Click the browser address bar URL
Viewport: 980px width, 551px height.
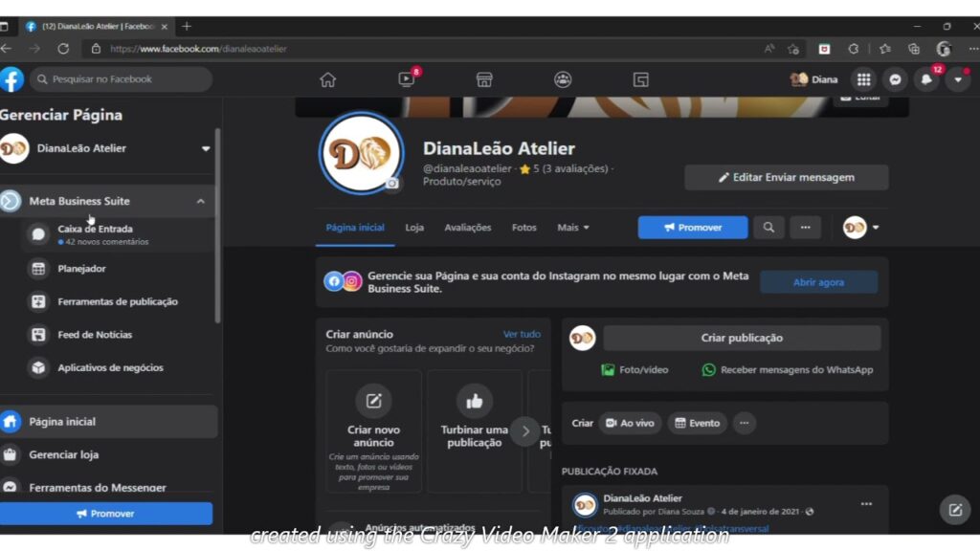point(198,49)
